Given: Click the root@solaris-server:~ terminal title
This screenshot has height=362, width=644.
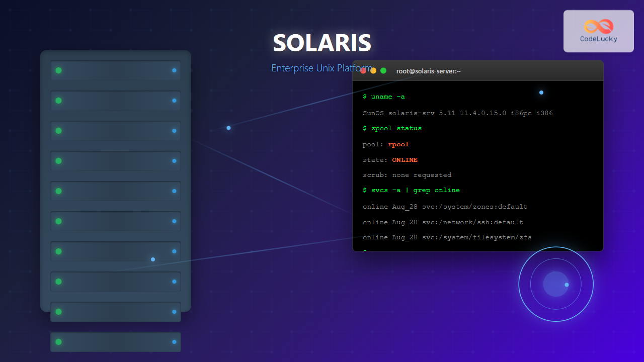Looking at the screenshot, I should 428,71.
